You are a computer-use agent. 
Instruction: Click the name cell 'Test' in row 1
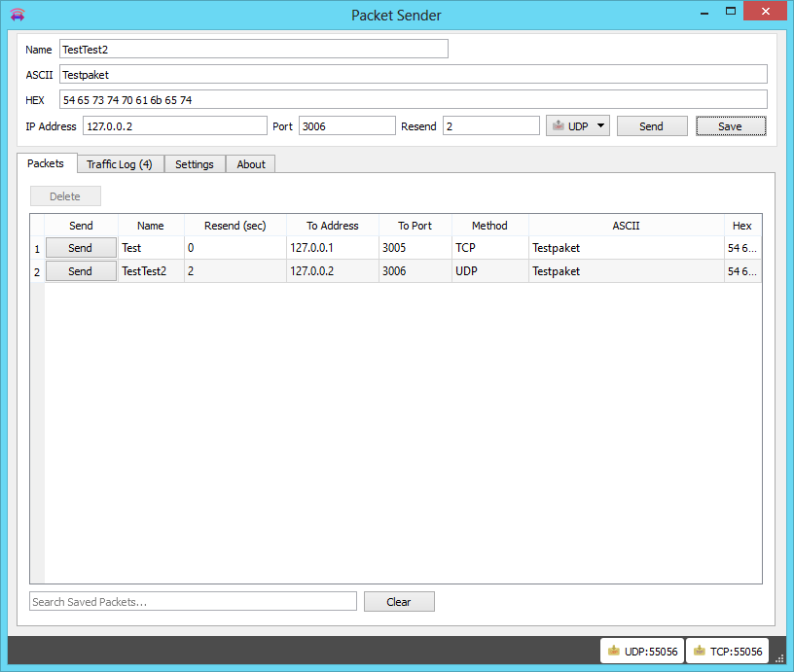151,248
